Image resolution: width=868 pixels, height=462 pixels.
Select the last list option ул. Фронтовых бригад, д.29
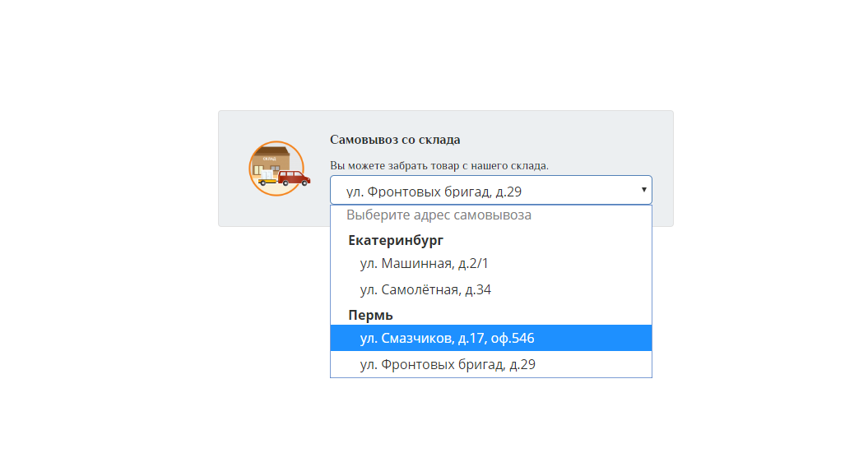[x=491, y=365]
